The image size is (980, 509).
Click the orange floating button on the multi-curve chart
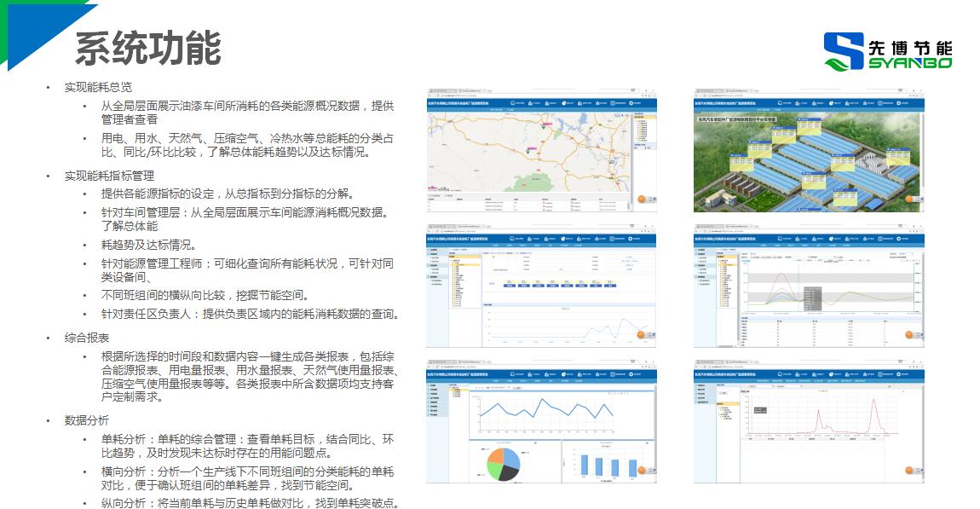tap(911, 335)
